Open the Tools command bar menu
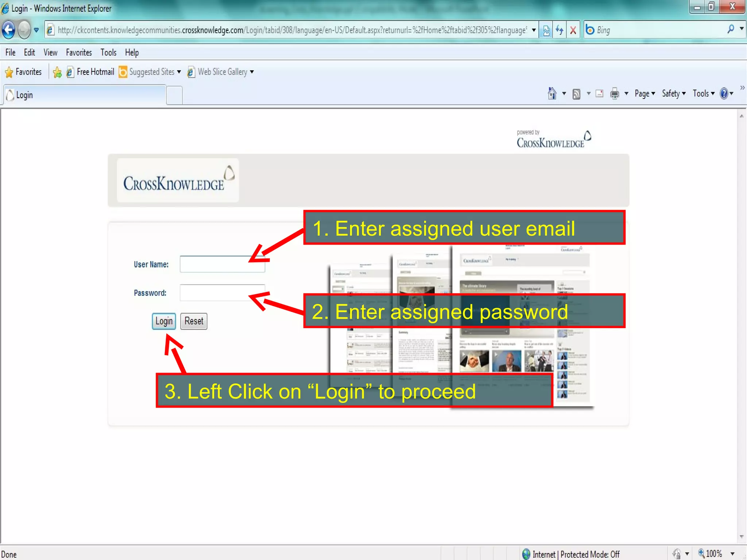The width and height of the screenshot is (747, 560). click(704, 94)
